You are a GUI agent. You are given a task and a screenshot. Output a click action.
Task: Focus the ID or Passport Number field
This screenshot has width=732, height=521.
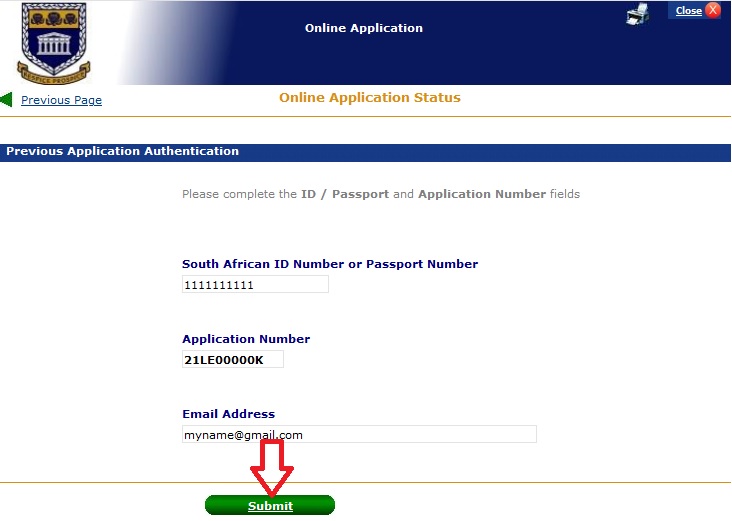tap(255, 285)
